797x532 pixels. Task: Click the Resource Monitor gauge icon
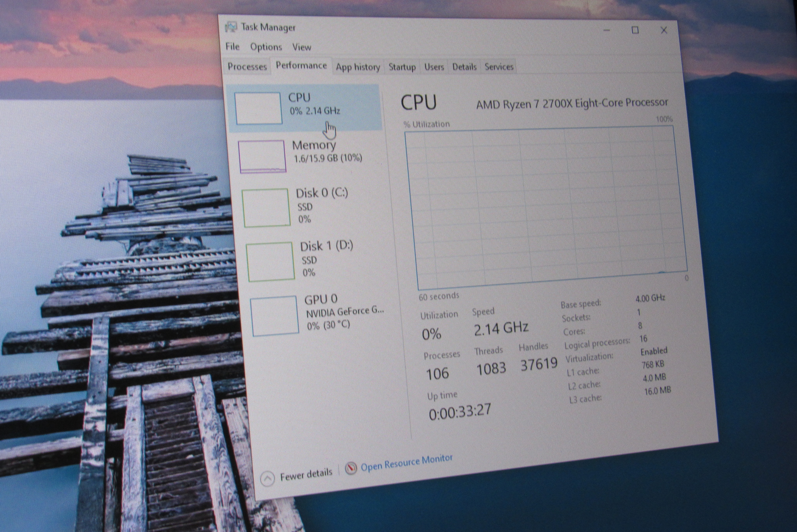pos(351,468)
